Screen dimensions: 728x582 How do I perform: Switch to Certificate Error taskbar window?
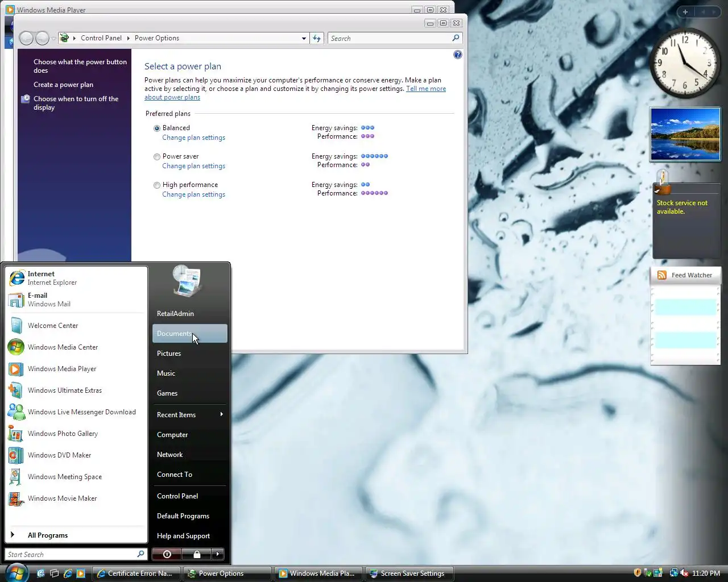tap(135, 573)
